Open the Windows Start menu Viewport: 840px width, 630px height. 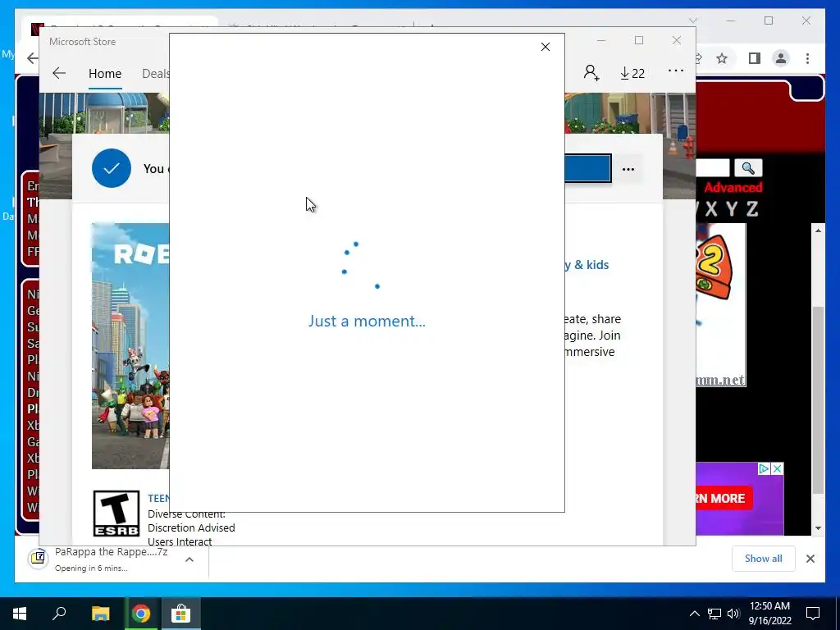[20, 614]
